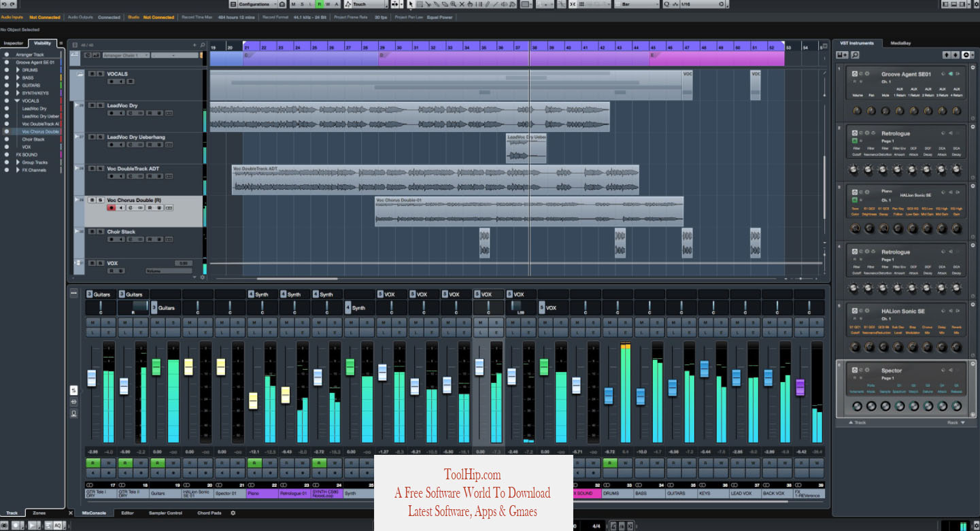Mute the LeadVoc Dry track
This screenshot has width=980, height=531.
point(92,105)
